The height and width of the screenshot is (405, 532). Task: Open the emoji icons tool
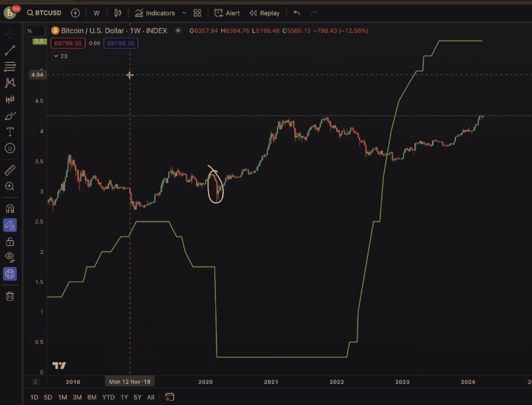click(x=10, y=148)
